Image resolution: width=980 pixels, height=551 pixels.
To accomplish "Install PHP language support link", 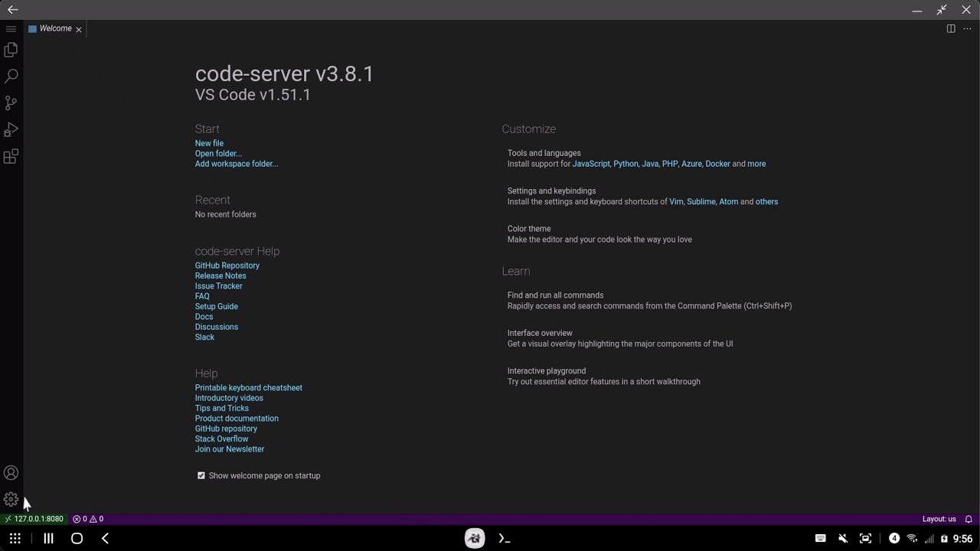I will (670, 164).
